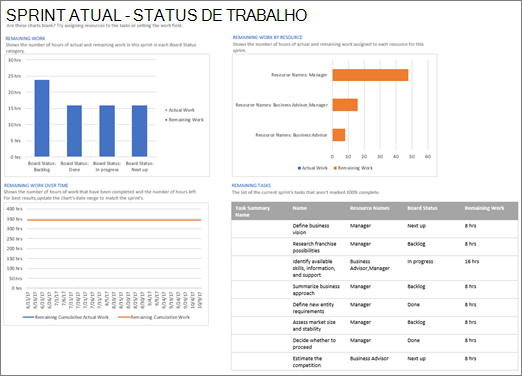This screenshot has width=522, height=376.
Task: Click 'Business Advisor' resource cell for Estimate the competition
Action: click(369, 358)
